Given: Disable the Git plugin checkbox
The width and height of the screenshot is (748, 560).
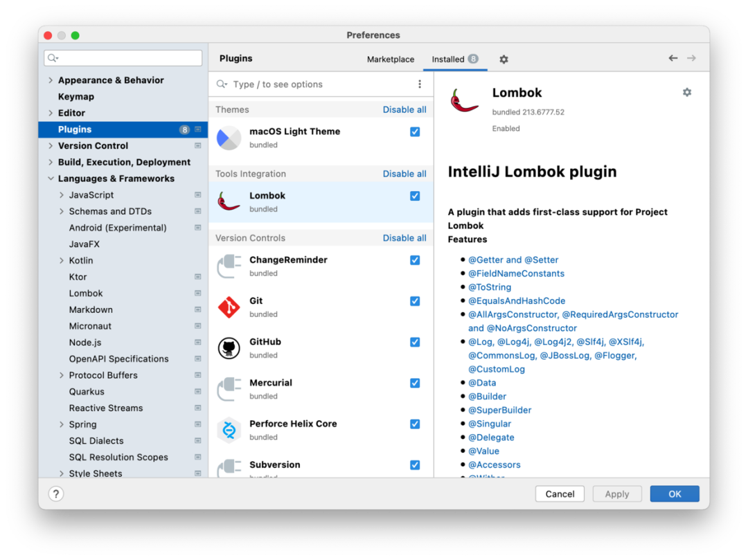Looking at the screenshot, I should coord(415,301).
